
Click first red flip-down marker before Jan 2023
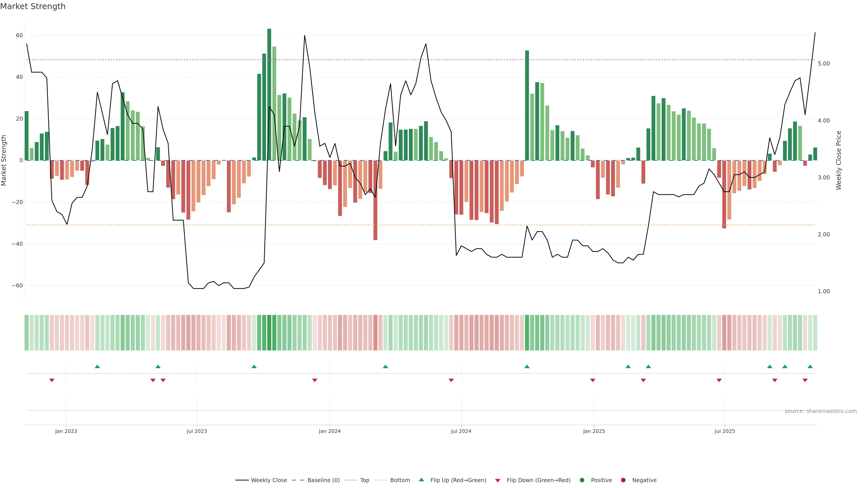(x=52, y=380)
